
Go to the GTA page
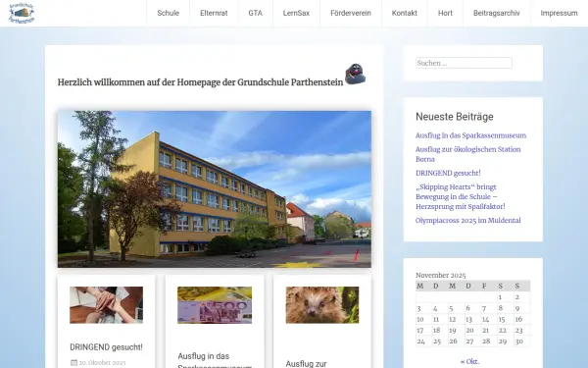point(256,13)
